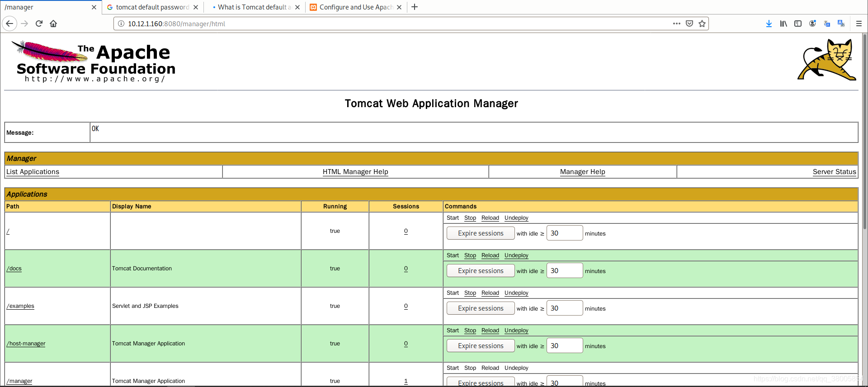Go back to the previous page
Screen dimensions: 868x387
point(9,24)
